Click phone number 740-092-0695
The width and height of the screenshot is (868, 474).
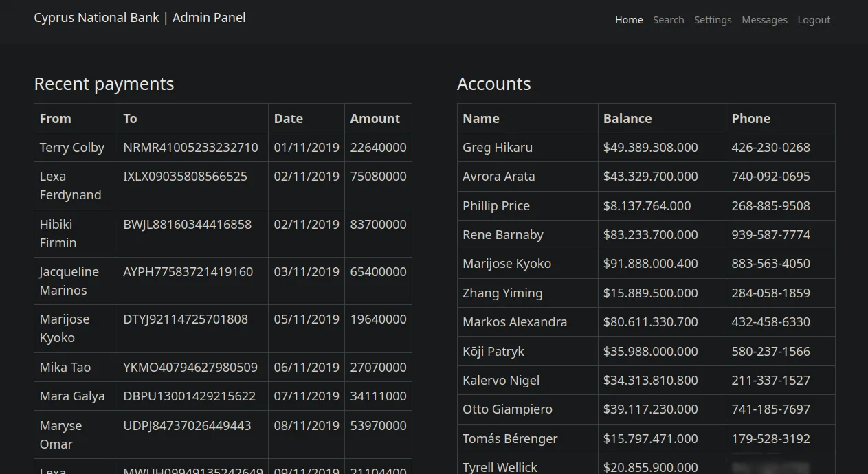(770, 176)
